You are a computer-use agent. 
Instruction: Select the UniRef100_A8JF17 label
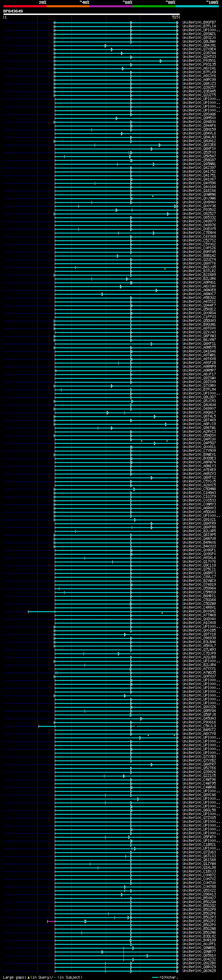199,374
